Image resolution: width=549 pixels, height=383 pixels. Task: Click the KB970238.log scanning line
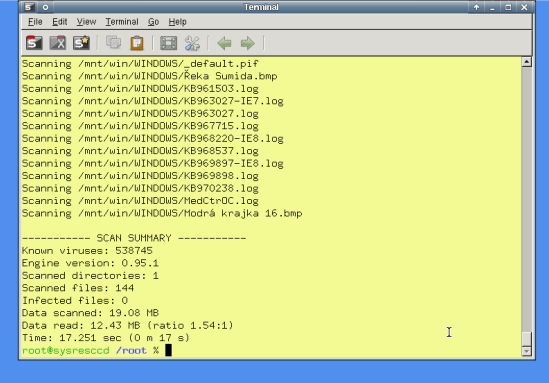(x=140, y=188)
